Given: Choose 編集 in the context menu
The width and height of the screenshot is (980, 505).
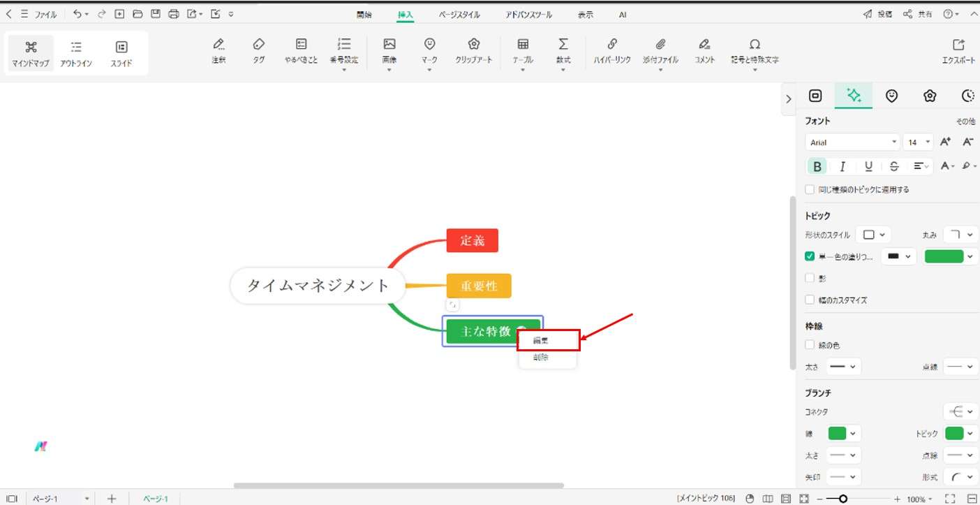Looking at the screenshot, I should tap(549, 341).
